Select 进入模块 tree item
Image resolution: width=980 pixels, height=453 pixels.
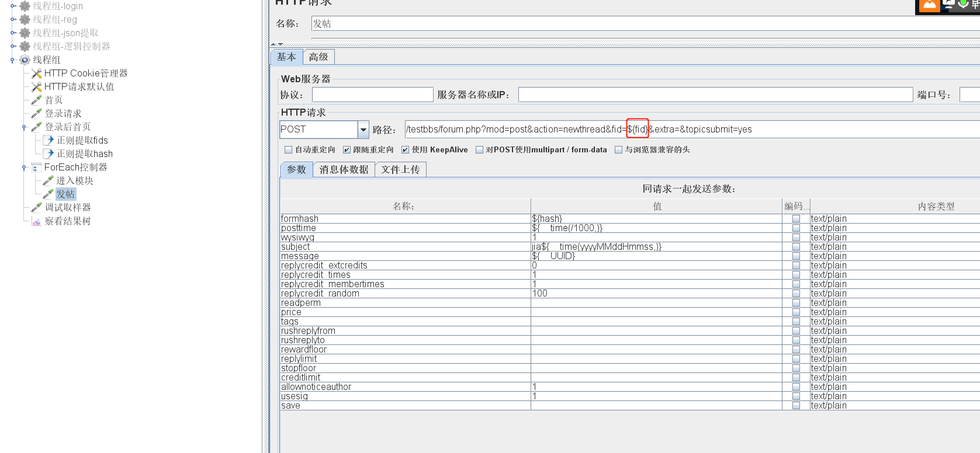[75, 180]
